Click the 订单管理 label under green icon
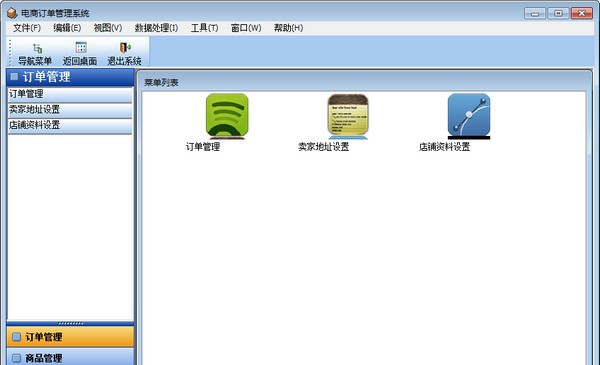600x365 pixels. (x=203, y=147)
